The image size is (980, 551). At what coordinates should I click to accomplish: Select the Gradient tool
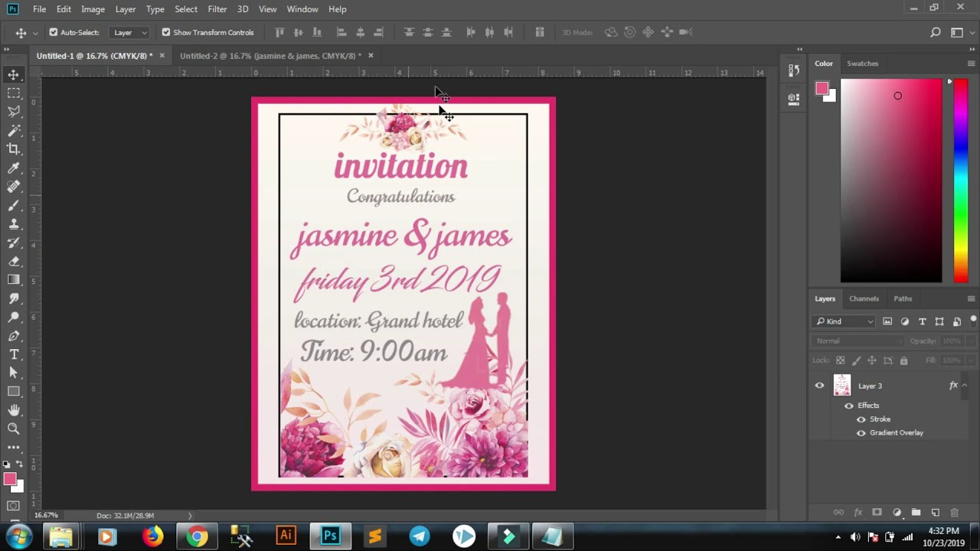pos(14,280)
